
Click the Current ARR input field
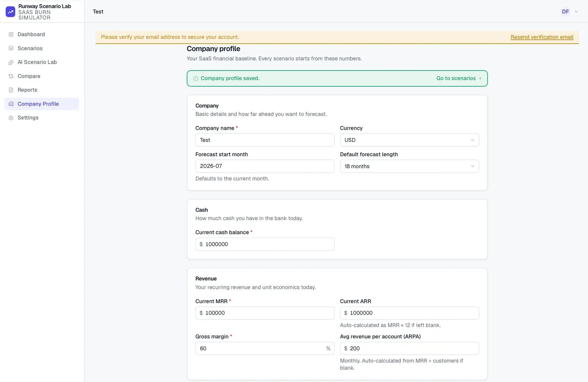[x=409, y=313]
